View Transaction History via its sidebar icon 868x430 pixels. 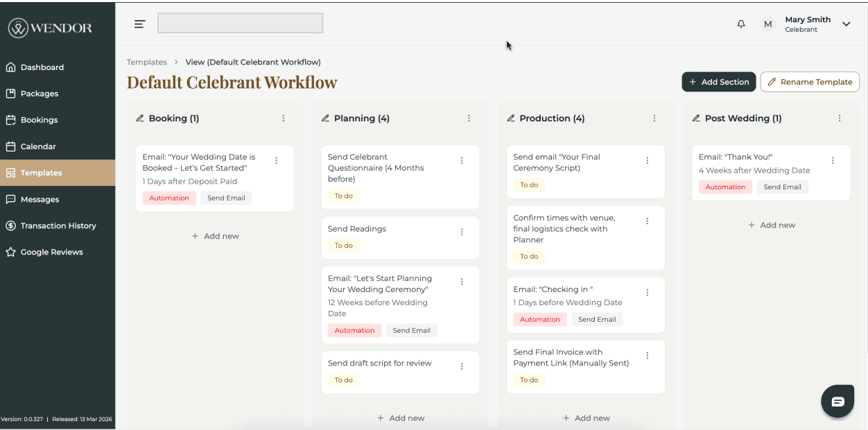(10, 225)
